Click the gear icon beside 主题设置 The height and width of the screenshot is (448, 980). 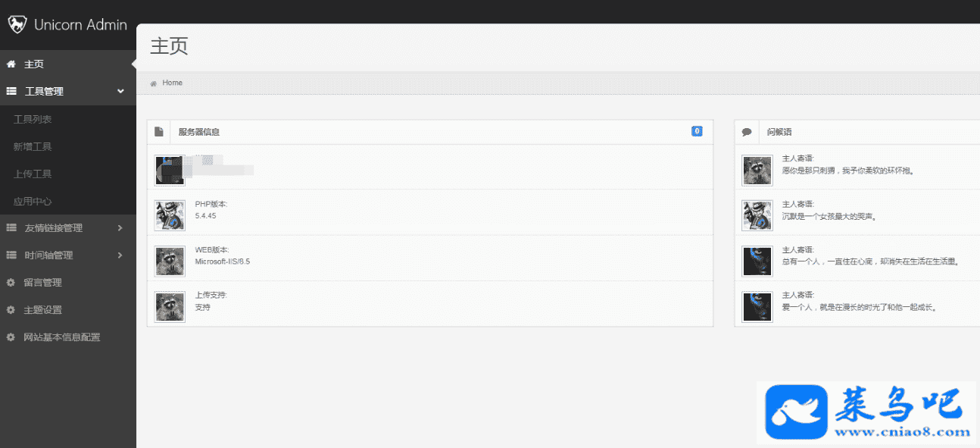click(x=11, y=310)
